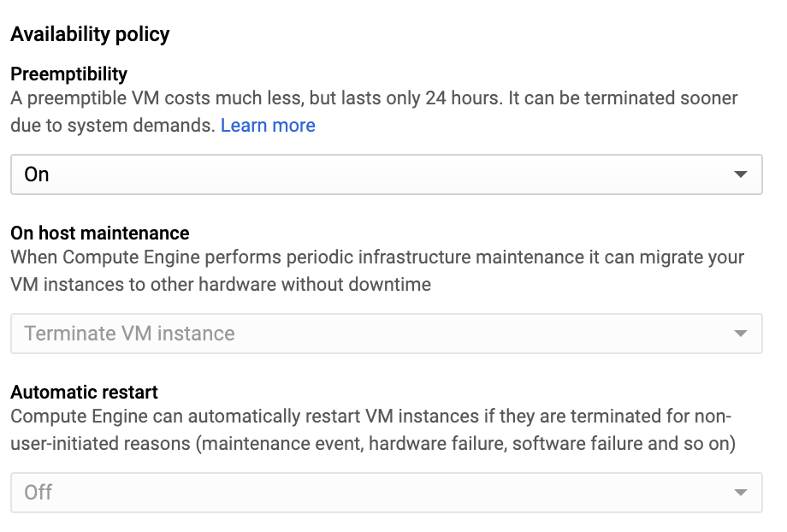This screenshot has width=787, height=532.
Task: Click the Preemptibility section label
Action: (68, 74)
